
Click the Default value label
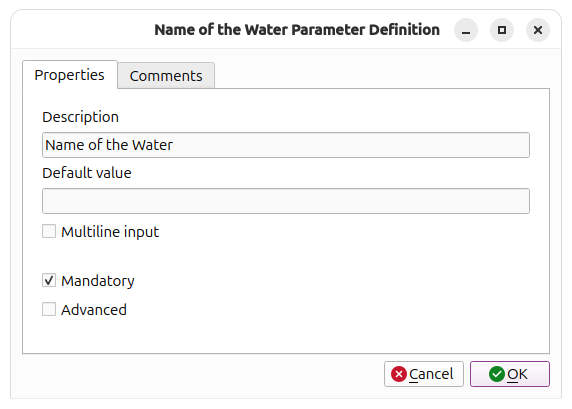point(87,173)
